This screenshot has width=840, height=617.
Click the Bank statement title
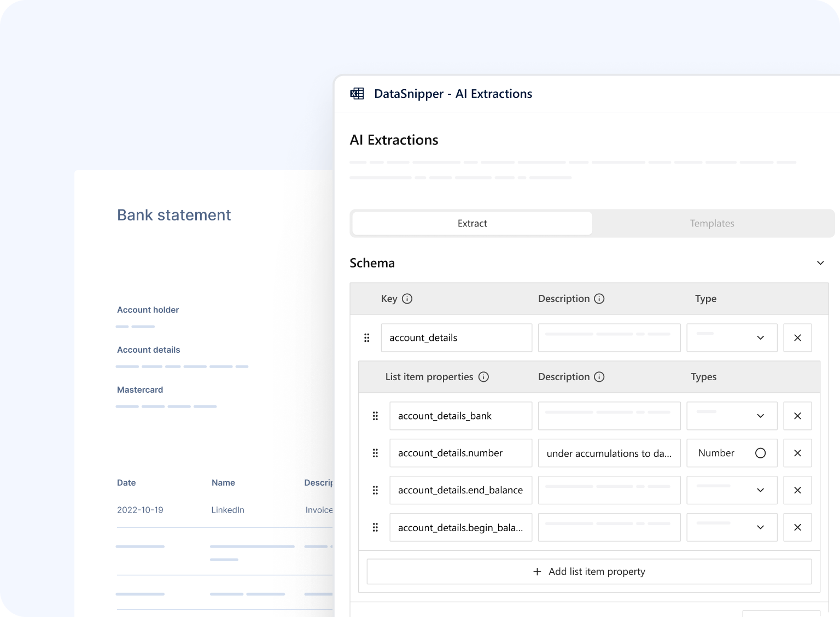pyautogui.click(x=174, y=215)
